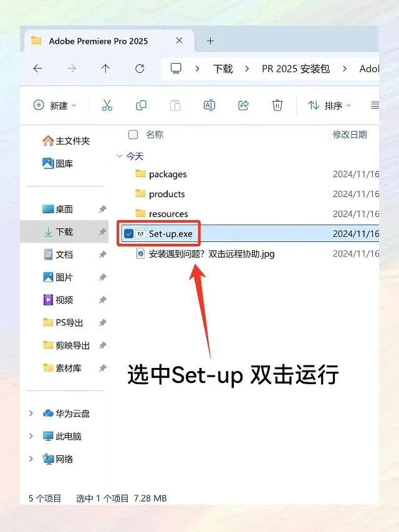Click the pin icon beside 文档
The height and width of the screenshot is (532, 399).
click(102, 254)
